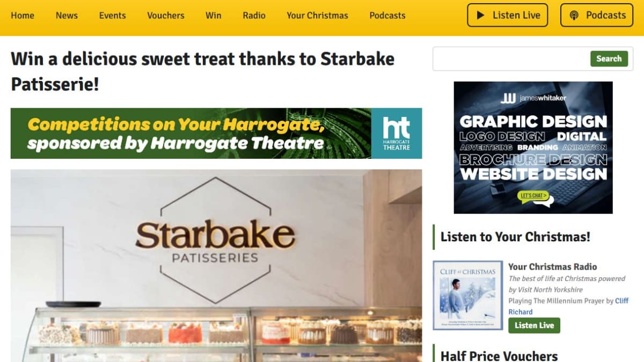Click the play icon in Listen Live
The image size is (644, 362).
point(481,15)
